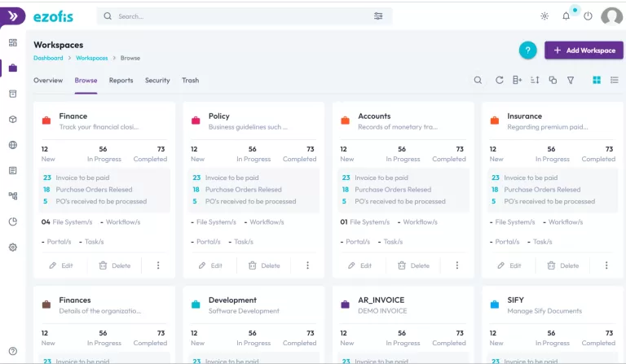Switch to the Reports tab
Viewport: 626px width, 364px height.
tap(121, 81)
